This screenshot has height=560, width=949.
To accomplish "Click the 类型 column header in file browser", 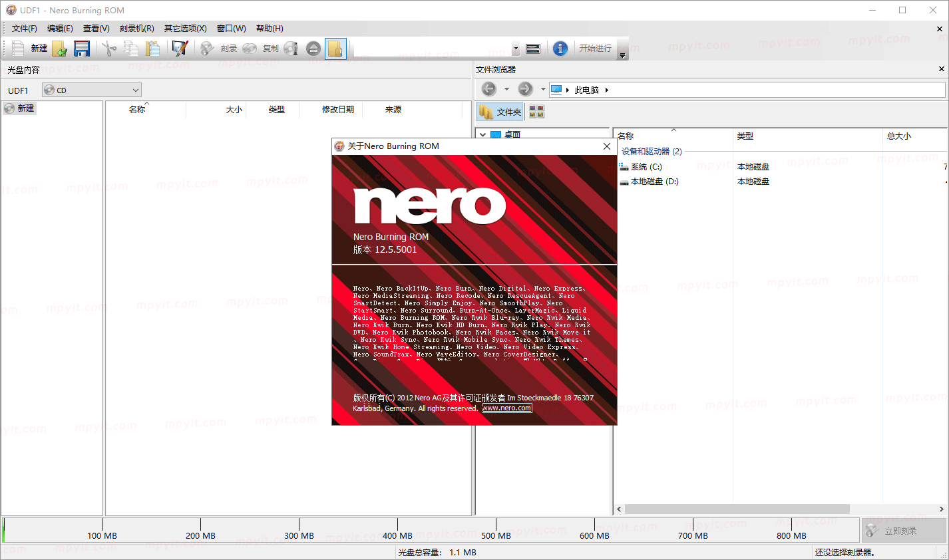I will pos(807,136).
